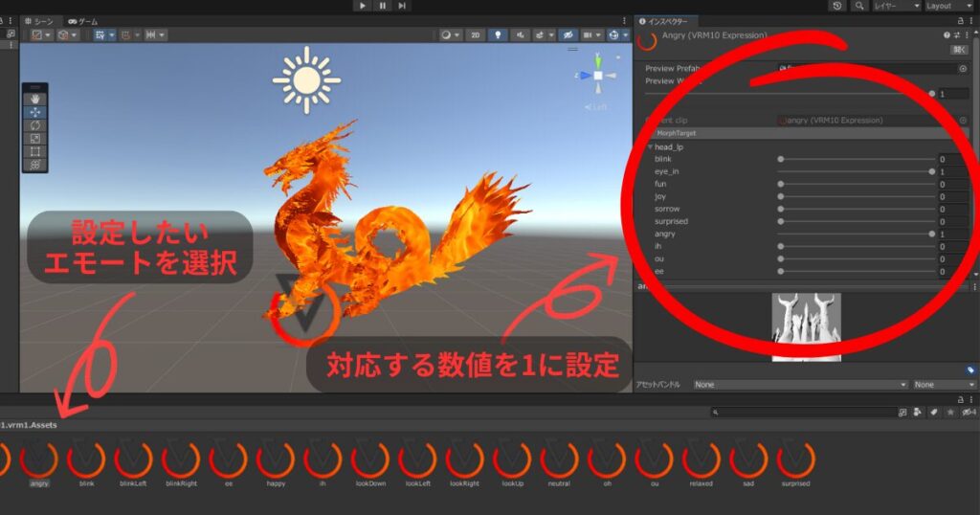Click the angry expression asset

[x=38, y=463]
